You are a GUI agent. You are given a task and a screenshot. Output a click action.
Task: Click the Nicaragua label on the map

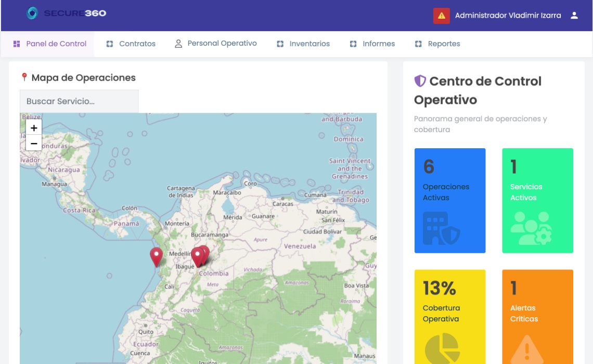[64, 170]
